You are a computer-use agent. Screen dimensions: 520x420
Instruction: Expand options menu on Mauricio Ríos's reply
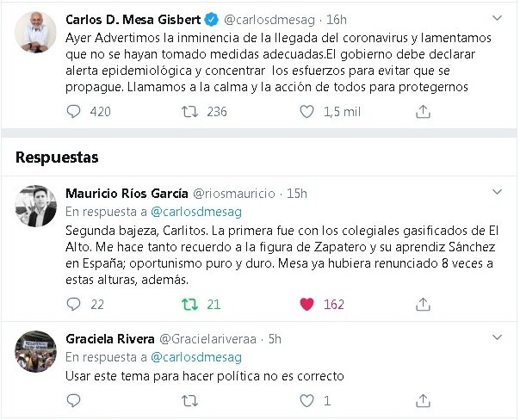click(x=497, y=193)
